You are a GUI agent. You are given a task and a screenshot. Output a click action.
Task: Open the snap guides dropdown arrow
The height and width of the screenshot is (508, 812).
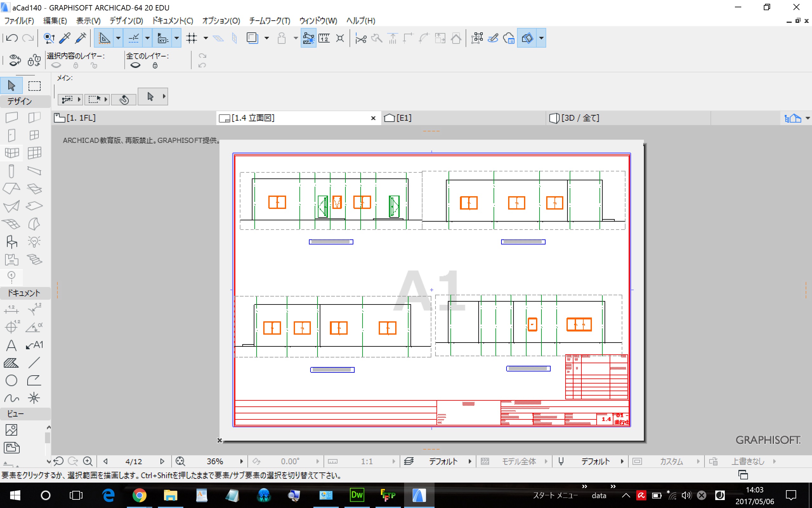pos(147,38)
